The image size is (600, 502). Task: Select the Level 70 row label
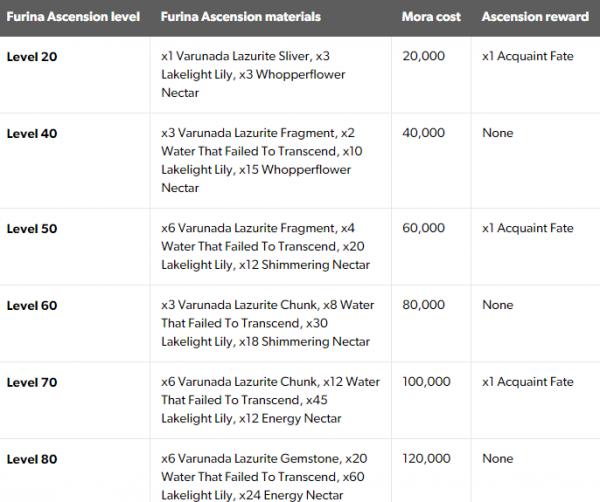[32, 382]
